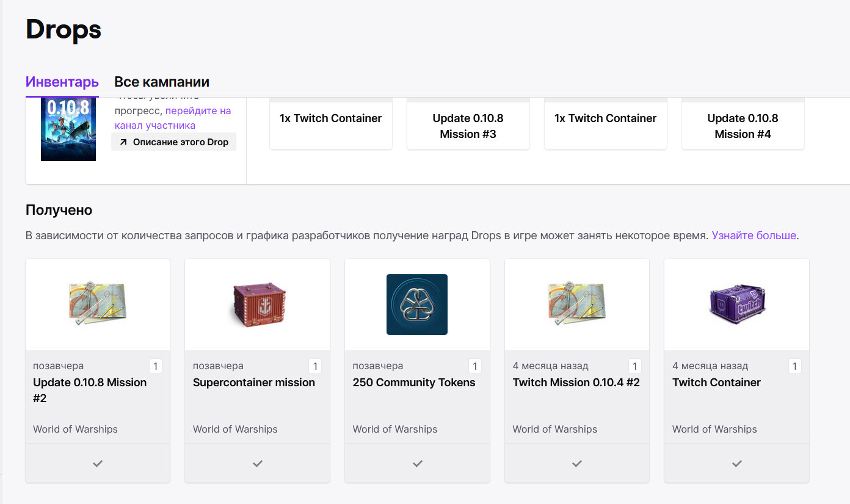Click the Описание этого Drop button
Screen dimensions: 850x504
[173, 142]
